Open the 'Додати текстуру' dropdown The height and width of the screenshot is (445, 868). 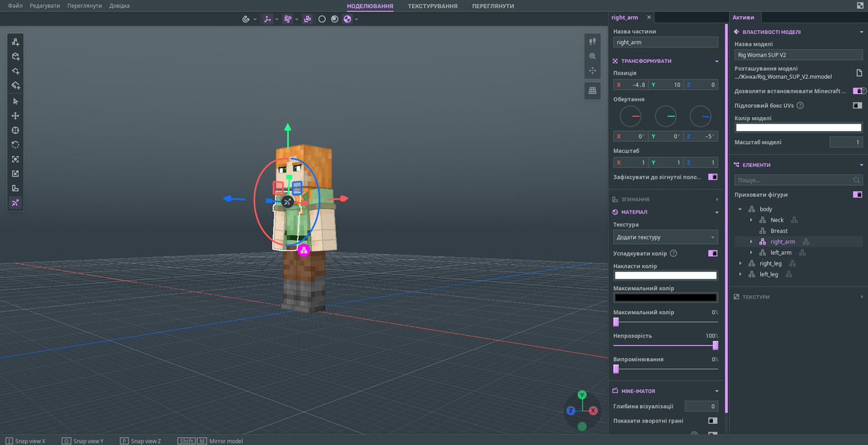(665, 237)
